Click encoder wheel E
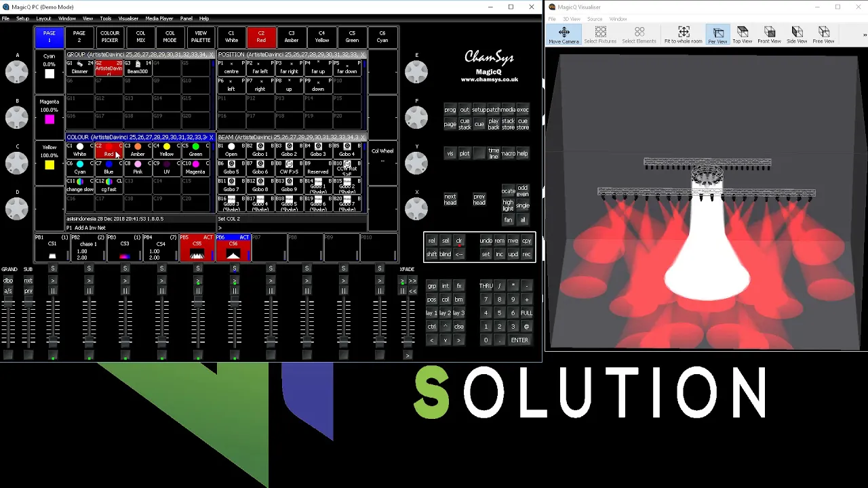This screenshot has width=868, height=488. tap(416, 72)
